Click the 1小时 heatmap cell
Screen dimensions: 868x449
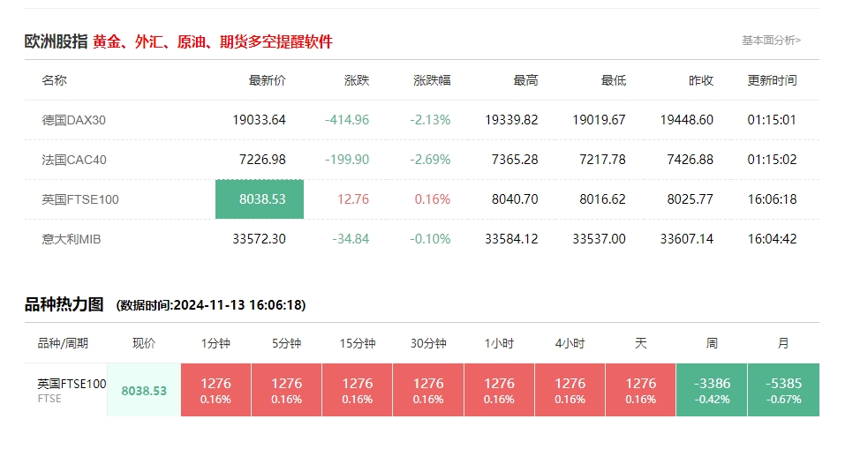click(x=499, y=390)
